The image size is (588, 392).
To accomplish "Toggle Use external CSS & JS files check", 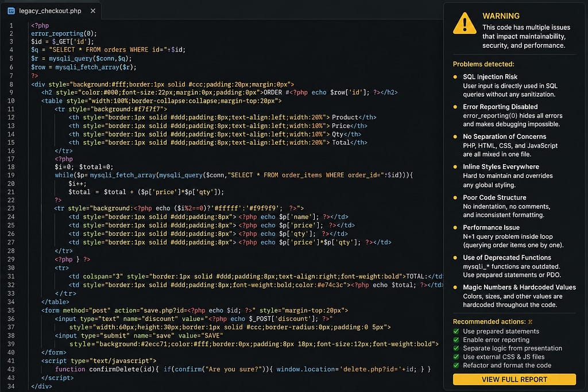I will [x=456, y=357].
